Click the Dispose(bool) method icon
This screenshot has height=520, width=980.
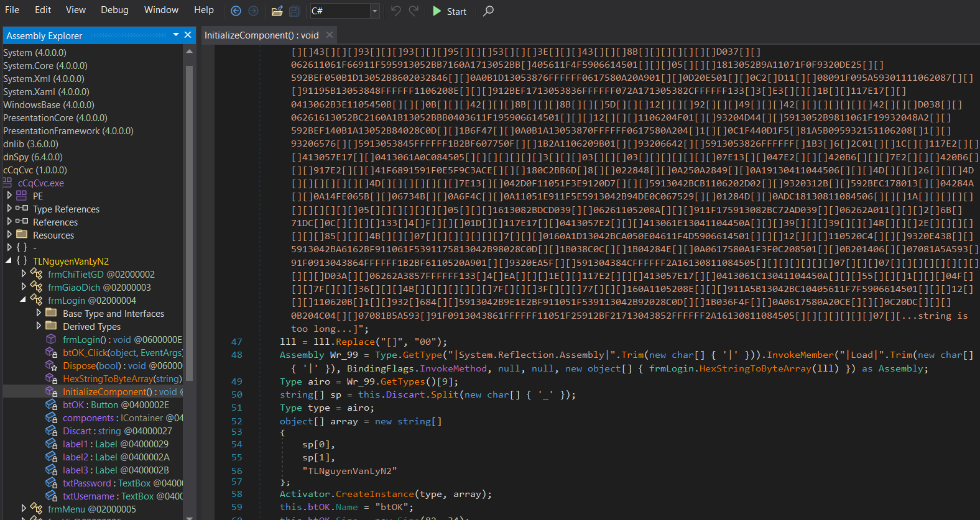(52, 365)
